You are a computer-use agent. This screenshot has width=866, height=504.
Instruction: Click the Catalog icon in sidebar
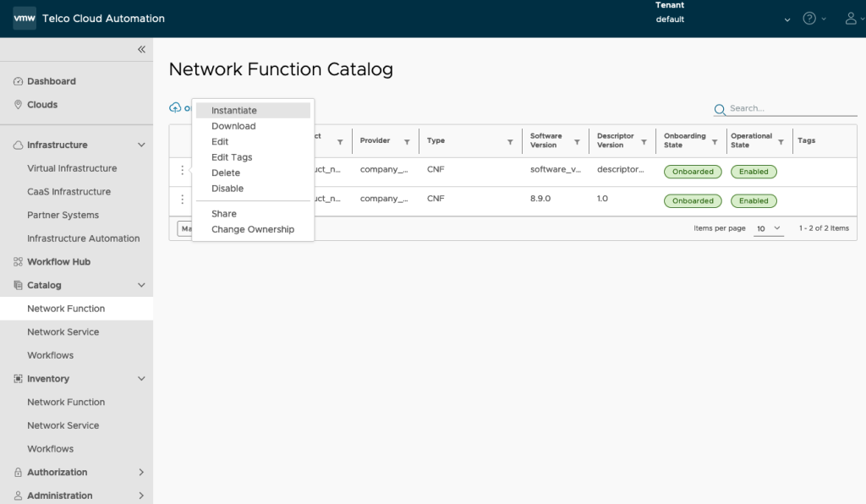tap(18, 285)
